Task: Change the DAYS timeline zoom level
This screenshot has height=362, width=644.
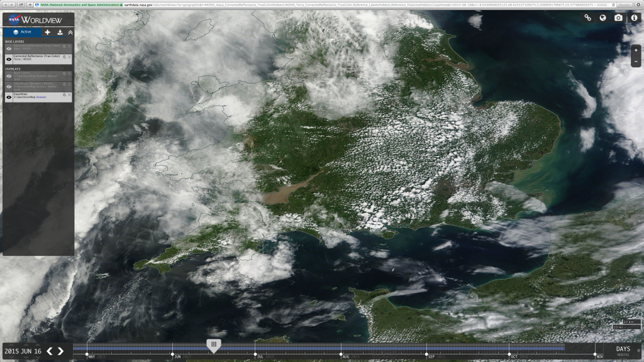Action: click(623, 349)
